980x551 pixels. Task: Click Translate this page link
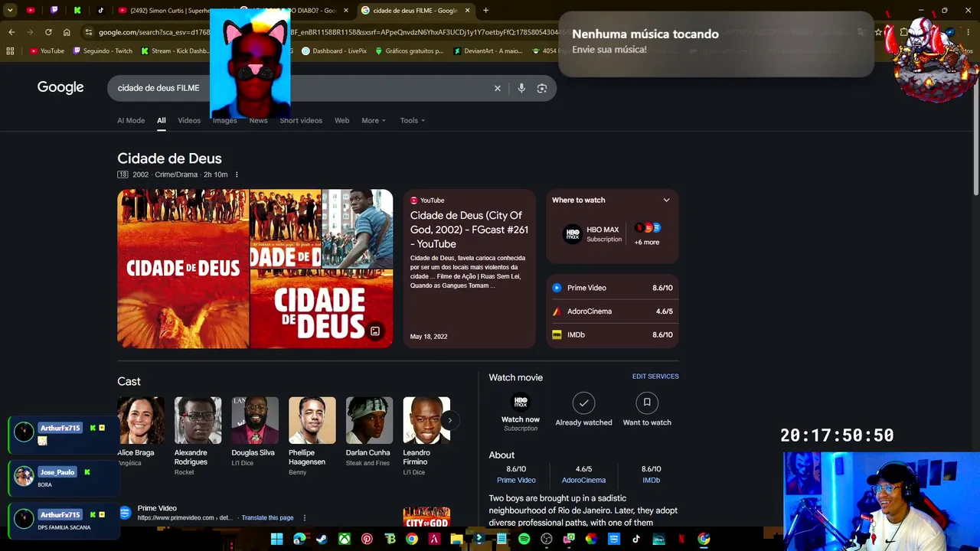(x=268, y=518)
